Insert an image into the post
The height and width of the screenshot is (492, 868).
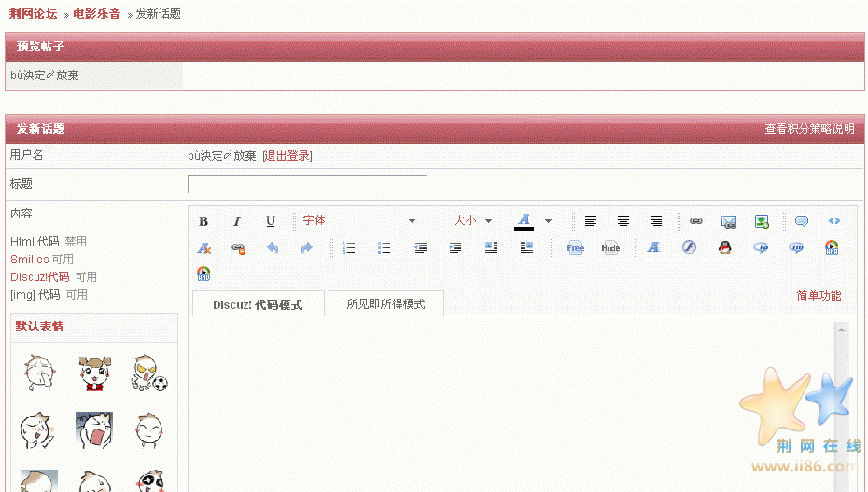coord(763,221)
